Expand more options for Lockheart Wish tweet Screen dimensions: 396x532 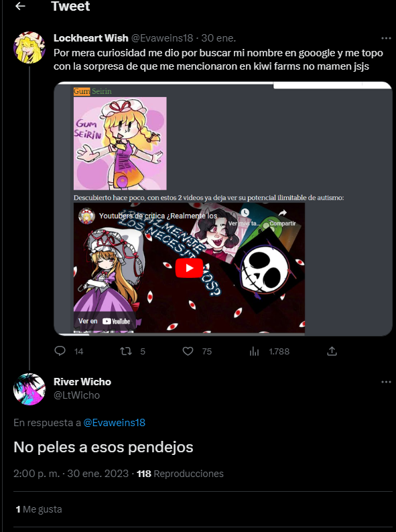click(x=386, y=38)
